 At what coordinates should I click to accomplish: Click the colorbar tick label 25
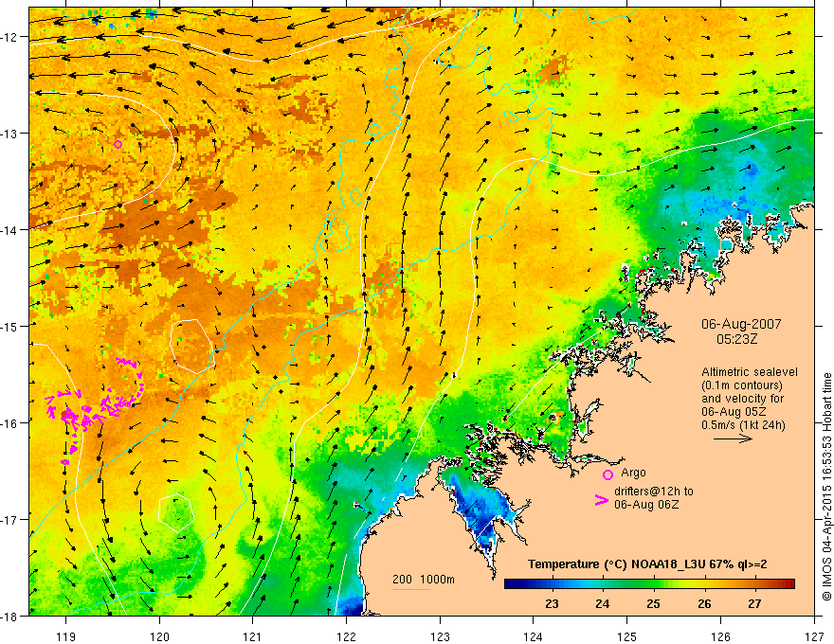coord(653,603)
